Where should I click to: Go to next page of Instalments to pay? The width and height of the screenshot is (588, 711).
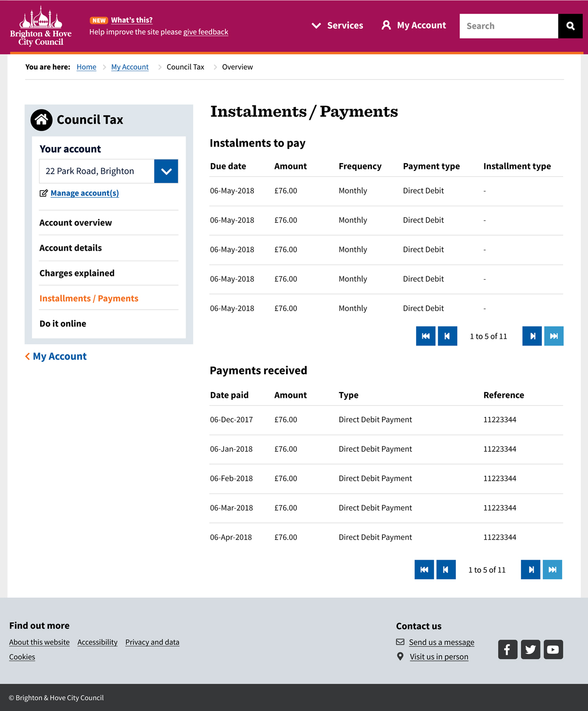pos(532,336)
